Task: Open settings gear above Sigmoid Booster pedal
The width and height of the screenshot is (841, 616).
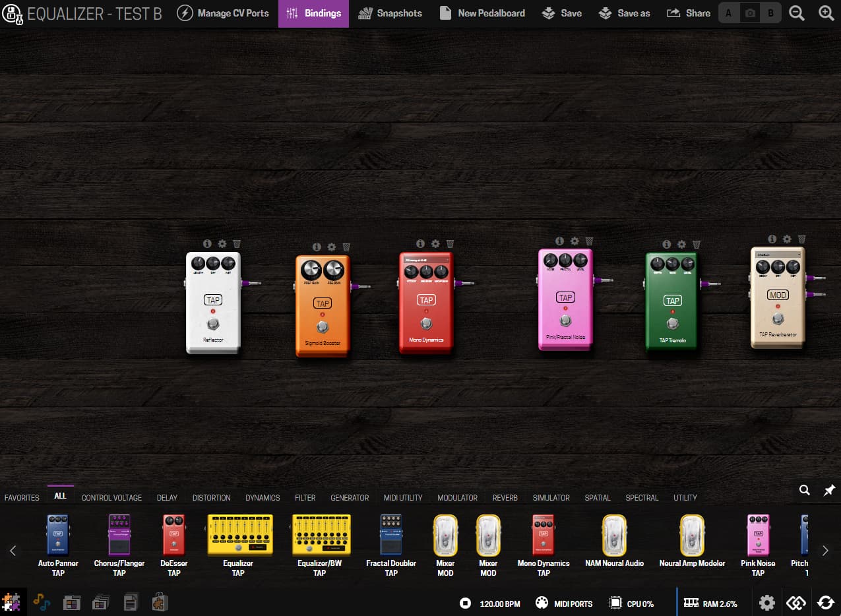Action: click(332, 247)
